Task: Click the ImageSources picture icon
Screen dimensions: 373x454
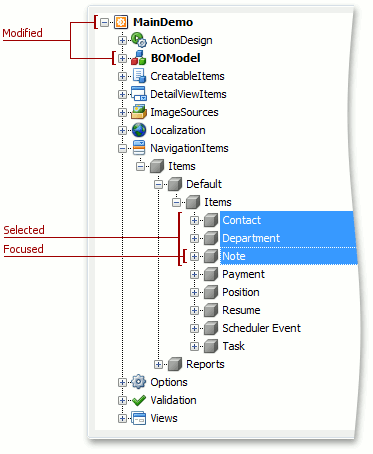Action: click(139, 112)
